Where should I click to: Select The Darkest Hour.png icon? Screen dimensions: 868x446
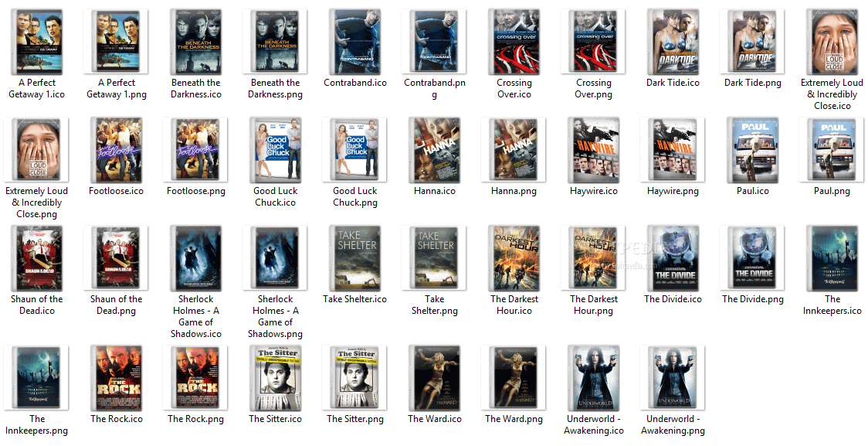593,258
